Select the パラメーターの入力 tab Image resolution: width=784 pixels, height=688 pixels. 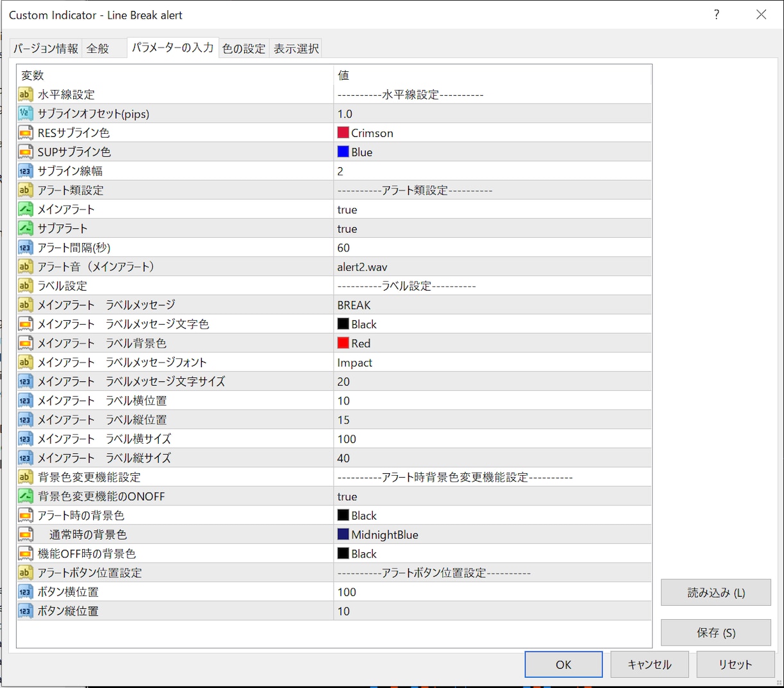pyautogui.click(x=172, y=48)
